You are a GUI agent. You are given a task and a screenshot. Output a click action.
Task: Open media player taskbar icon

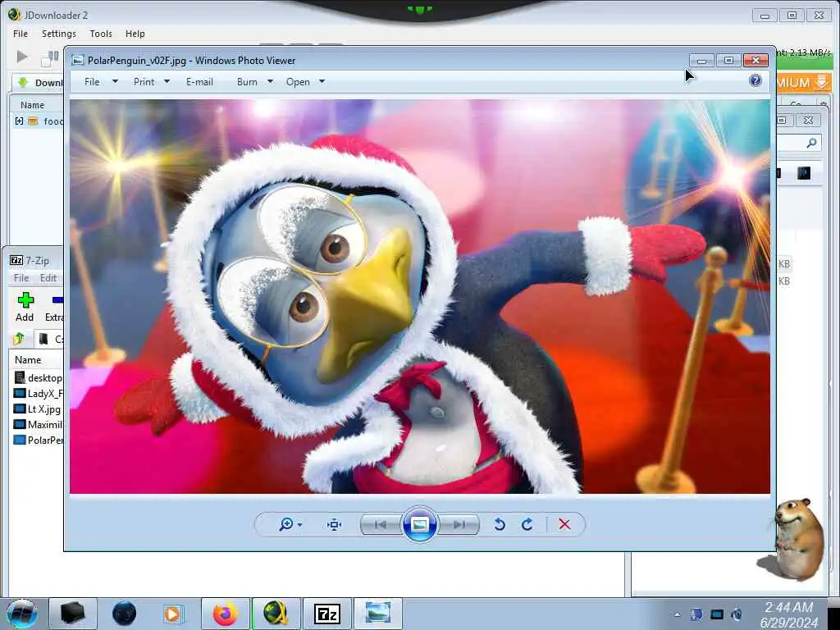[173, 614]
